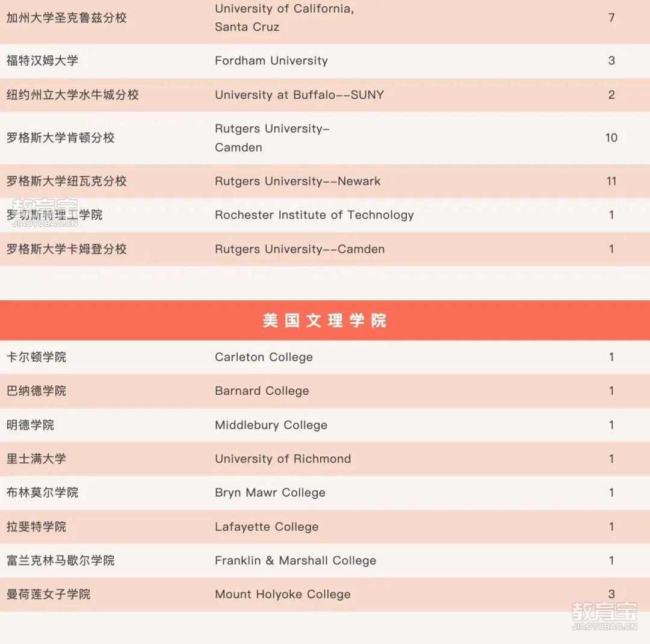Image resolution: width=650 pixels, height=644 pixels.
Task: Click the count 1 for Rochester Institute
Action: [611, 215]
